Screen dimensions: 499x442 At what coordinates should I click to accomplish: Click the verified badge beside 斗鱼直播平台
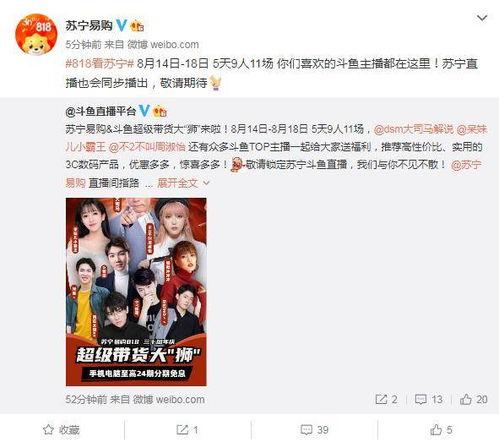pos(144,111)
